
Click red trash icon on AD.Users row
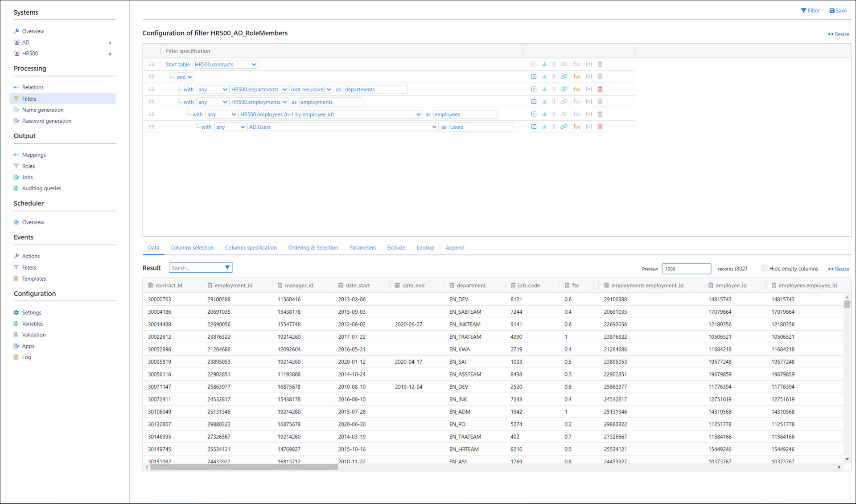pos(600,127)
